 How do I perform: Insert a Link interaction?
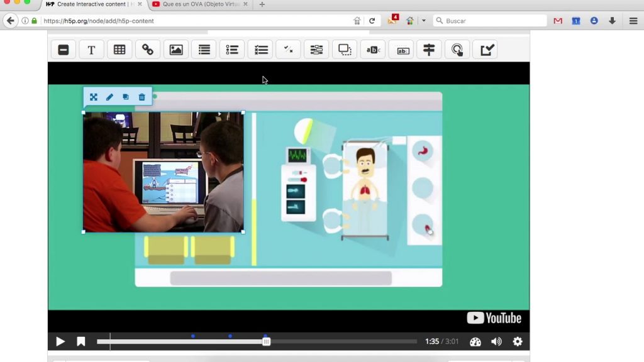148,50
